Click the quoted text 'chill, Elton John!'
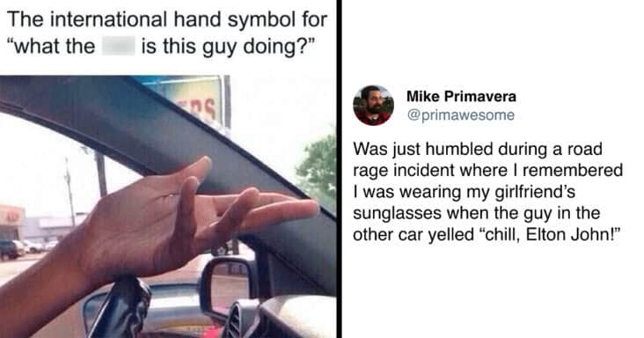 548,234
